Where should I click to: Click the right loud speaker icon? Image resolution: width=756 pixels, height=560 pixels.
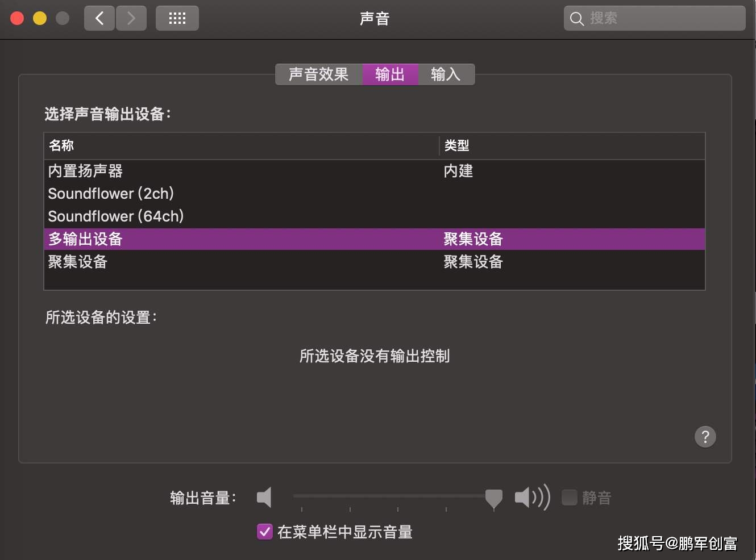tap(531, 497)
